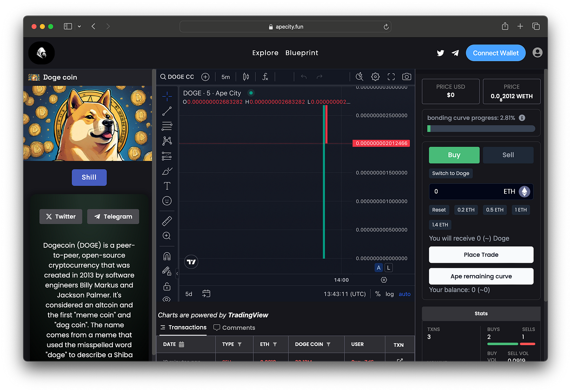Image resolution: width=571 pixels, height=392 pixels.
Task: Open timezone 13:43:11 (UTC) selector
Action: [x=345, y=294]
